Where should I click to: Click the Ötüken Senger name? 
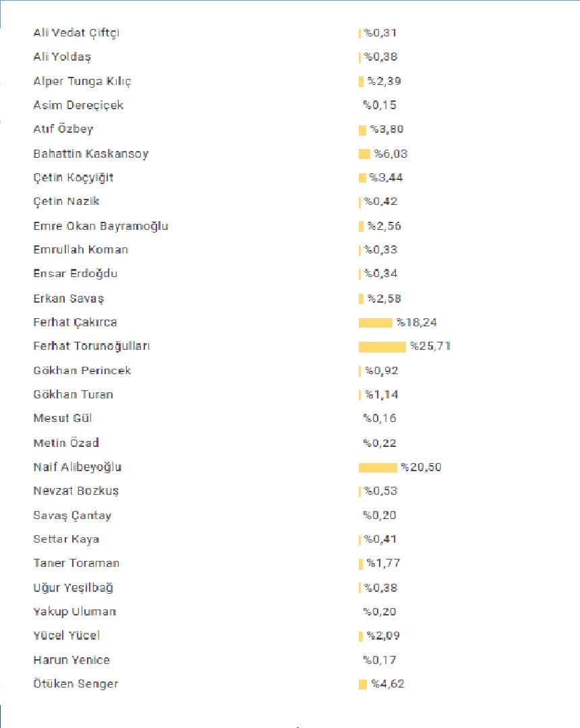[76, 684]
